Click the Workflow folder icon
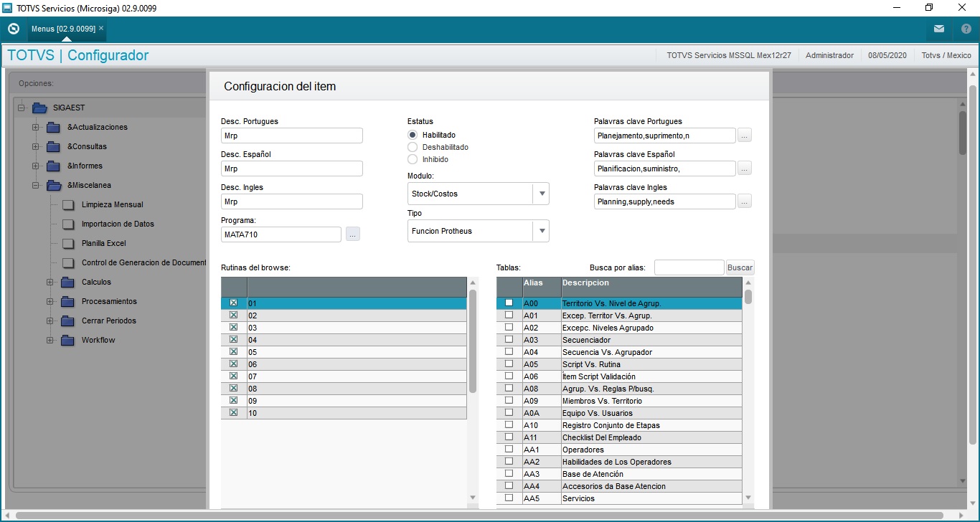Screen dimensions: 980x522 (68, 340)
